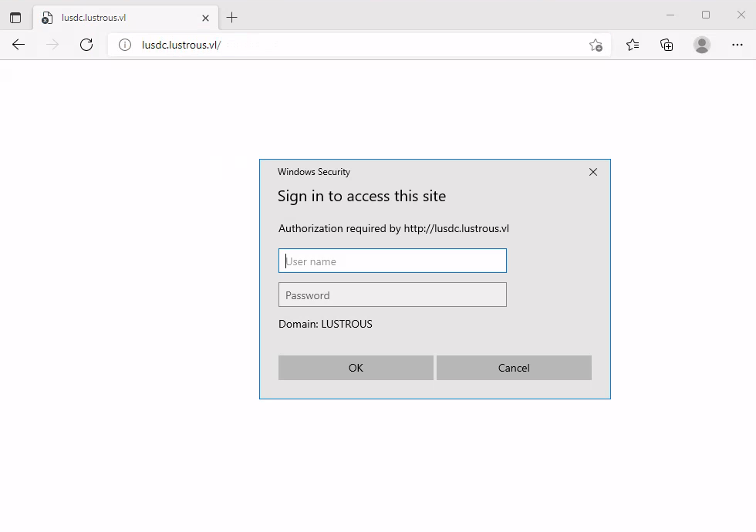
Task: Click 'Authorization required by http://lusdc.lustrous.vl' text
Action: [x=393, y=228]
